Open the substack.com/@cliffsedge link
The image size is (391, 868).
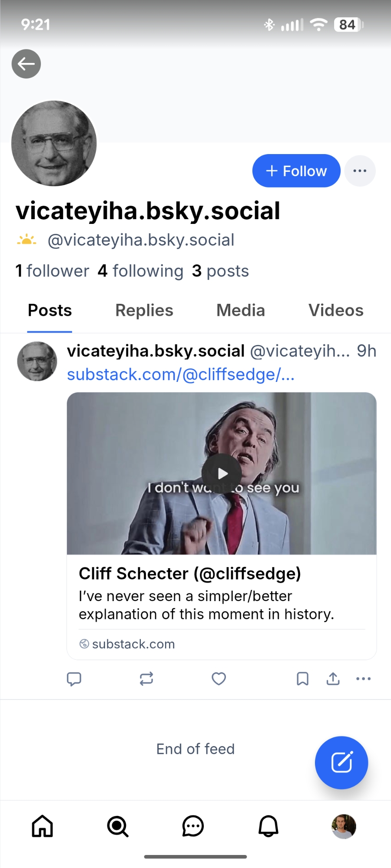click(181, 375)
